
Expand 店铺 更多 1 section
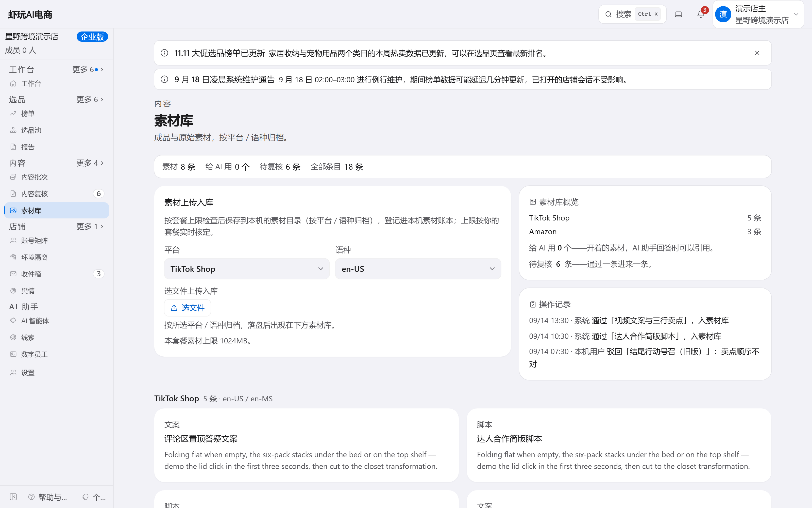pos(90,227)
